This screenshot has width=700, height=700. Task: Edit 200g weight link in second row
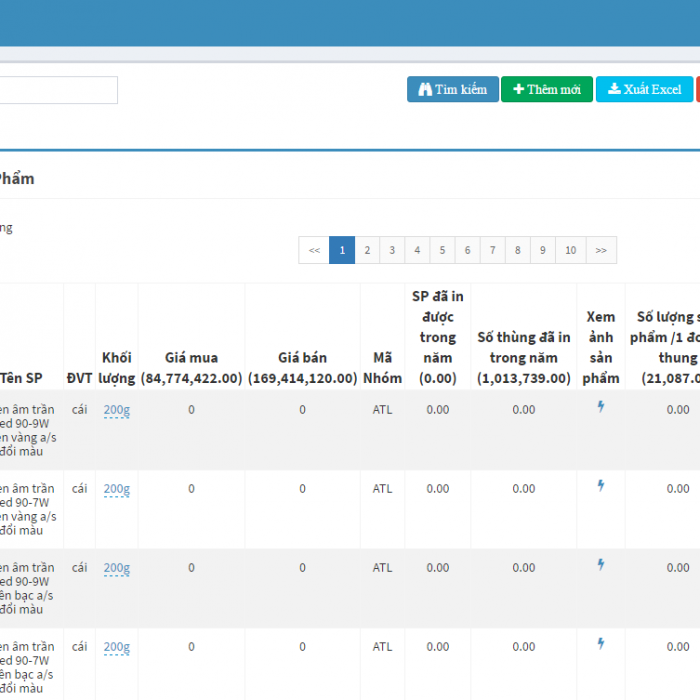click(116, 489)
